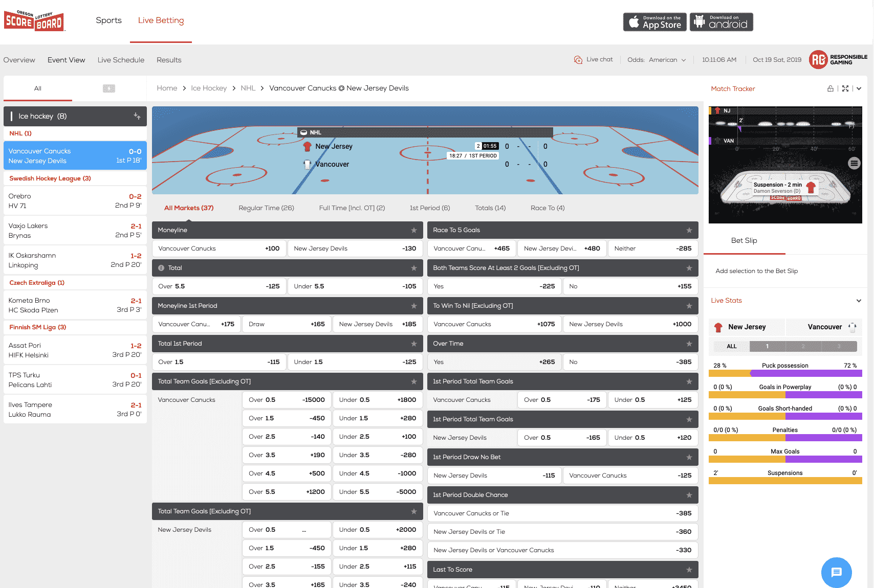874x588 pixels.
Task: Collapse the Live Stats section
Action: pos(859,301)
